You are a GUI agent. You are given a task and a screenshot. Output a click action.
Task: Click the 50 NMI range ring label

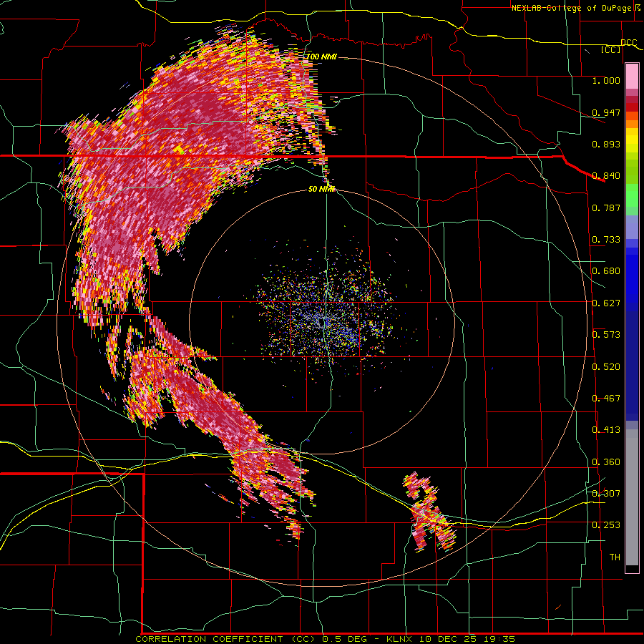click(321, 189)
